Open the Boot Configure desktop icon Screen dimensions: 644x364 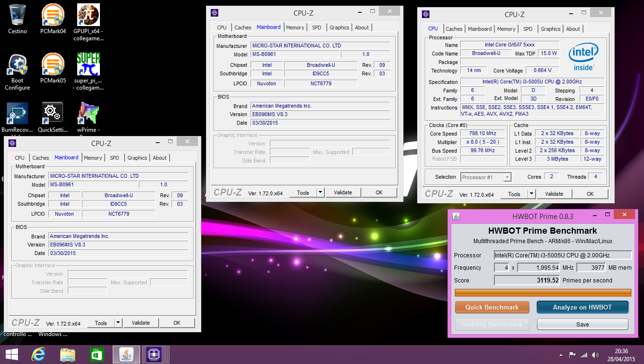18,72
